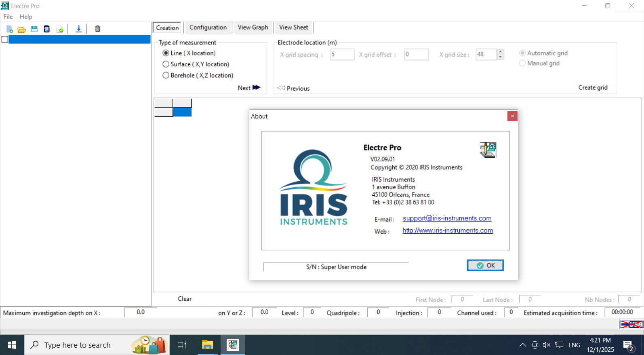This screenshot has width=644, height=355.
Task: Click the British flag language icon
Action: click(631, 324)
